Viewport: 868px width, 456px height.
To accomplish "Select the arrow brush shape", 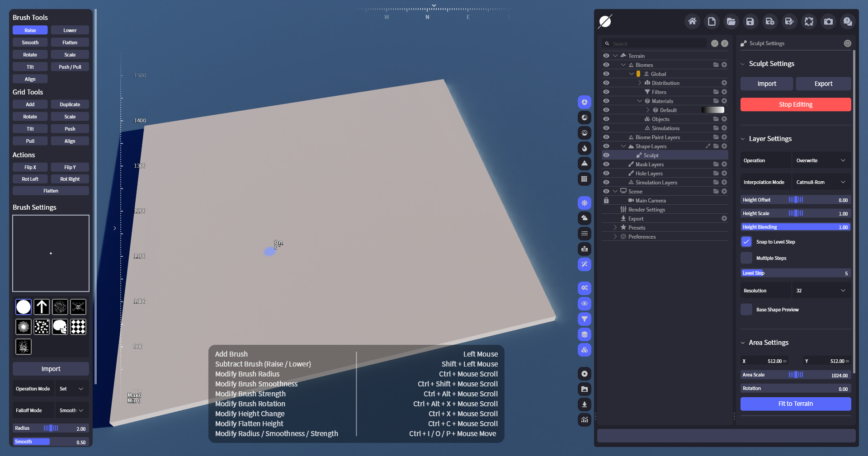I will click(x=42, y=307).
